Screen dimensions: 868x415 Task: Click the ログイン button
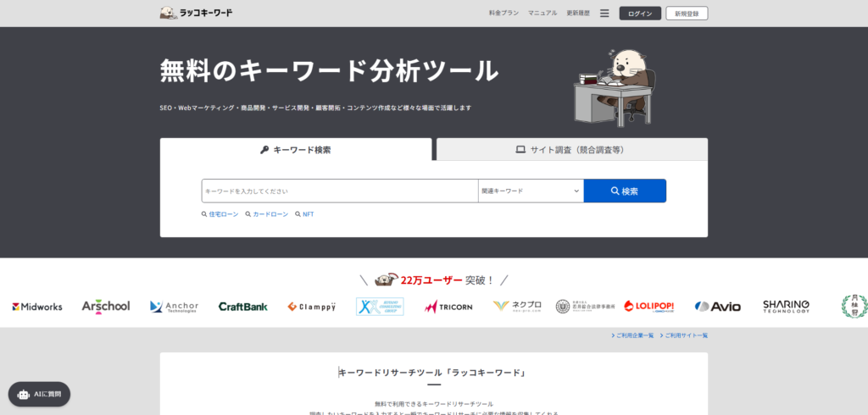[x=640, y=14]
